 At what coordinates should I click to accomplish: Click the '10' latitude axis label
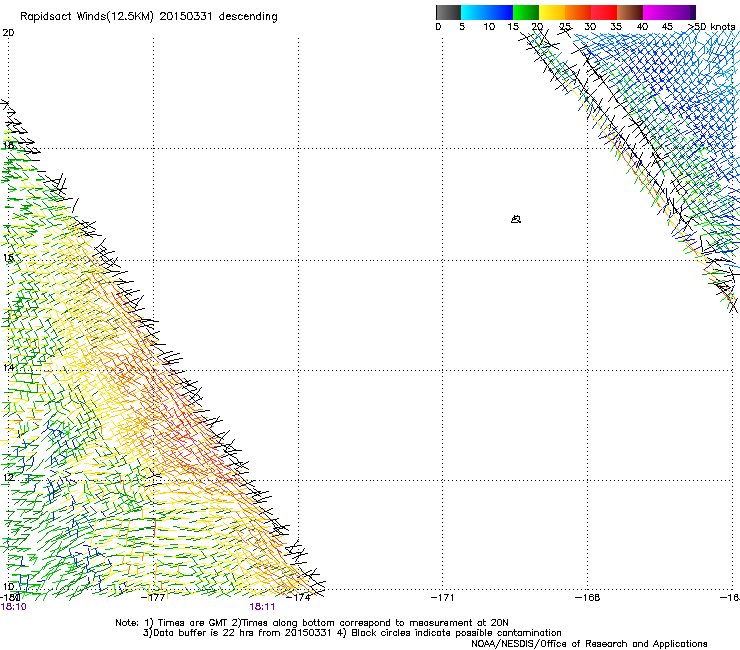[8, 586]
